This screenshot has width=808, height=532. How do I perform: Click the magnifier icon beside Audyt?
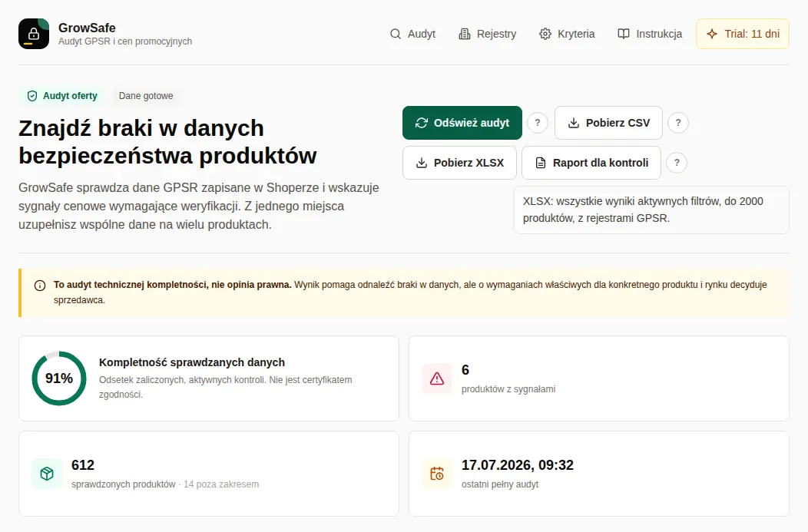coord(396,34)
